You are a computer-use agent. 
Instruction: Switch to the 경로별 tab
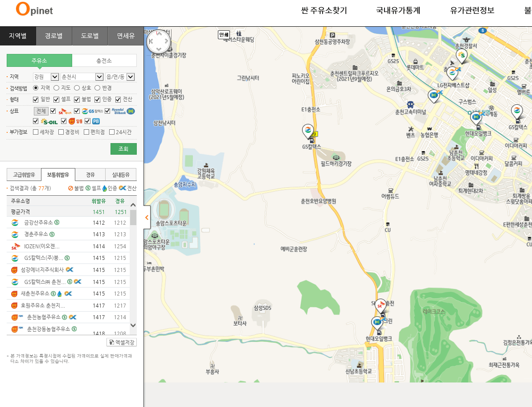pyautogui.click(x=54, y=36)
